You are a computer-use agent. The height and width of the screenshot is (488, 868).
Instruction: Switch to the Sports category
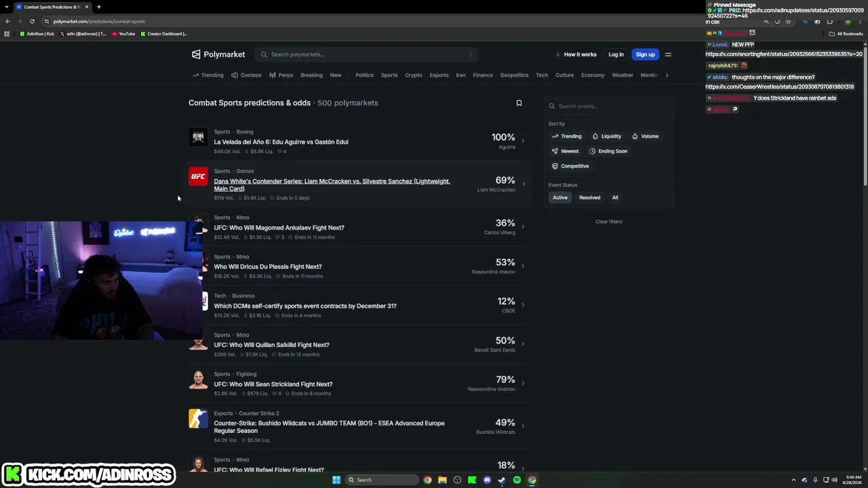click(389, 75)
